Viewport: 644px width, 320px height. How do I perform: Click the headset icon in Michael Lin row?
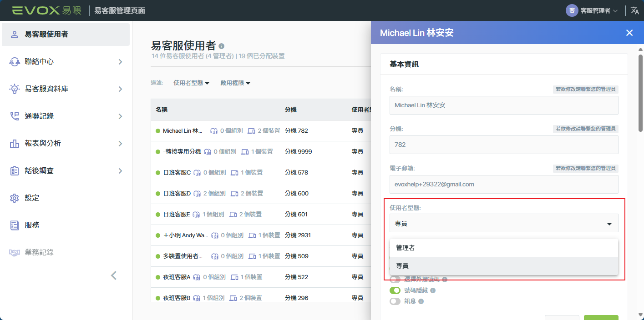click(214, 131)
